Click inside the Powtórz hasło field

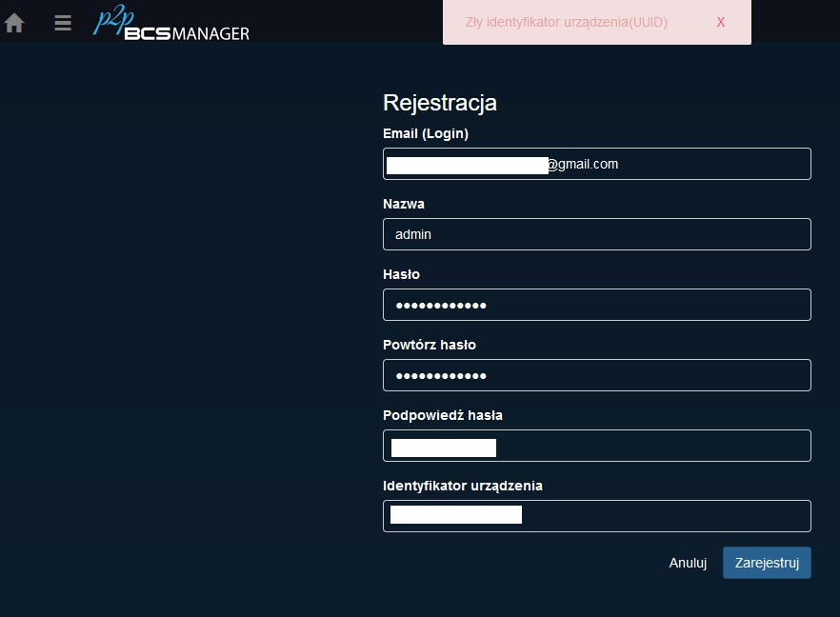click(x=597, y=375)
